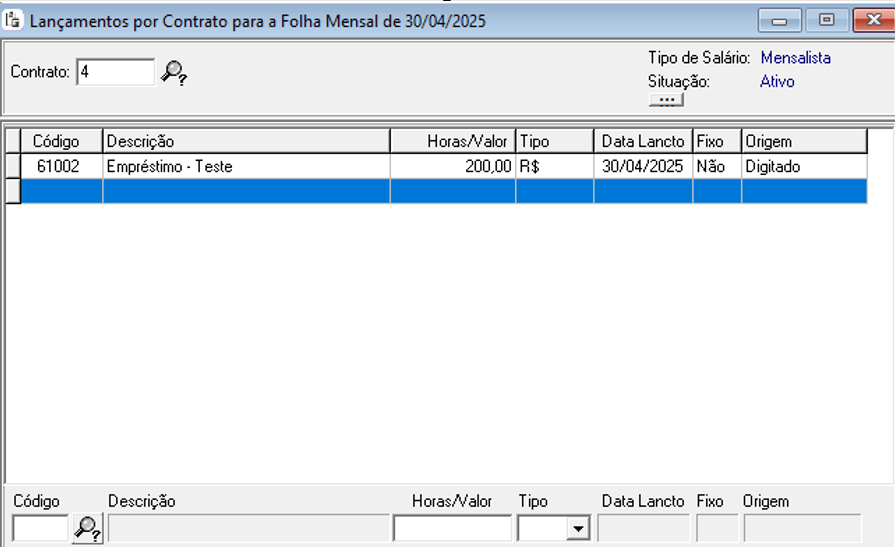Click the Contrato number input field

pyautogui.click(x=115, y=72)
